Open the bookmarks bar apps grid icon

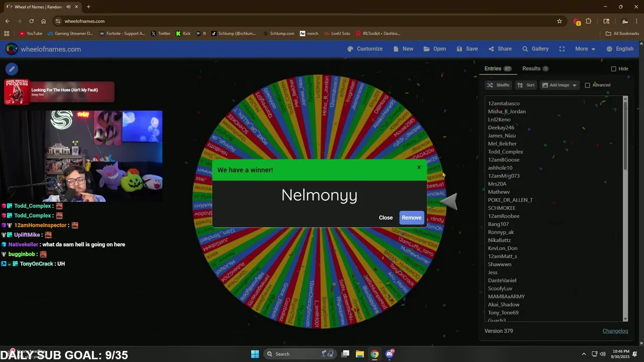7,34
